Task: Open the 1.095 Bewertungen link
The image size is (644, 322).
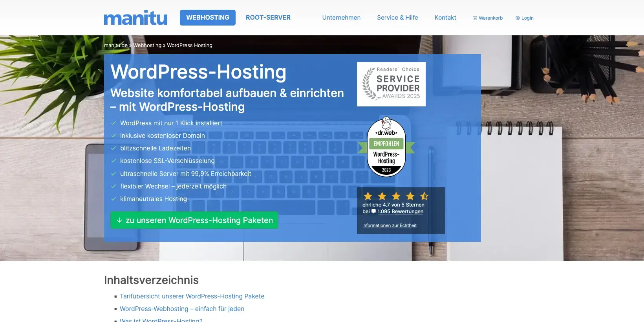Action: 401,211
